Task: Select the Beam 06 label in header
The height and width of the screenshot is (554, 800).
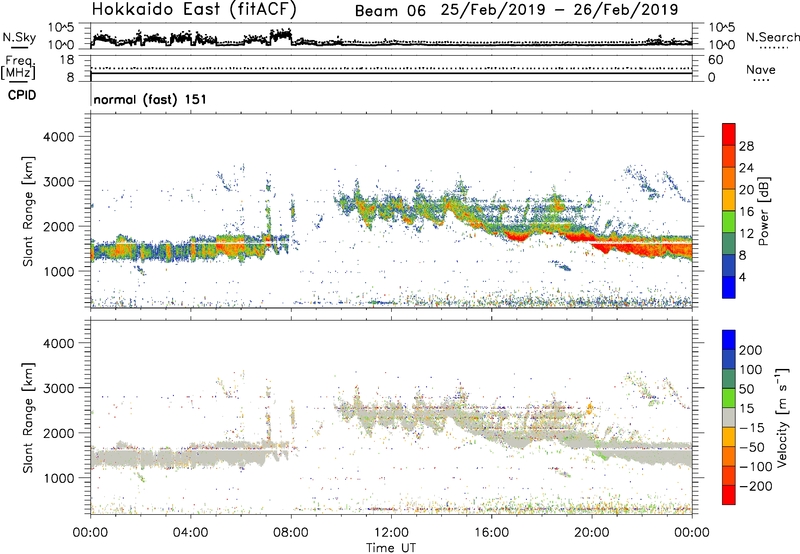Action: click(390, 10)
